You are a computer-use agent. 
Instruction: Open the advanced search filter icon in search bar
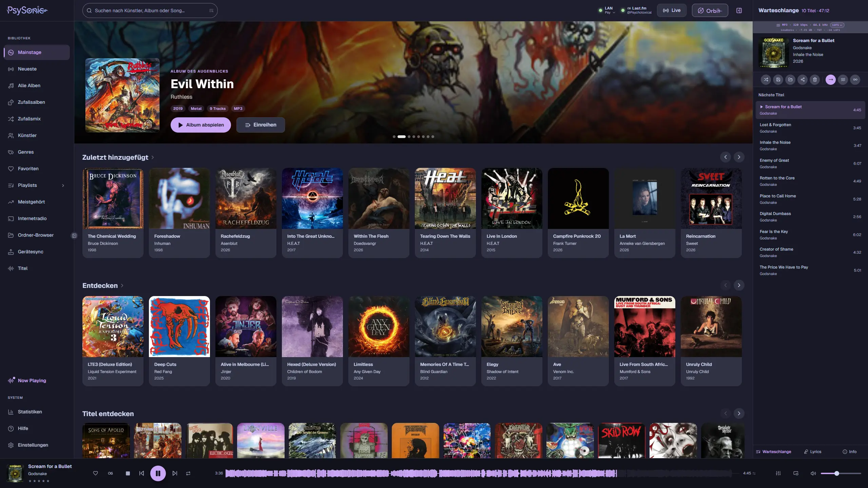[211, 11]
